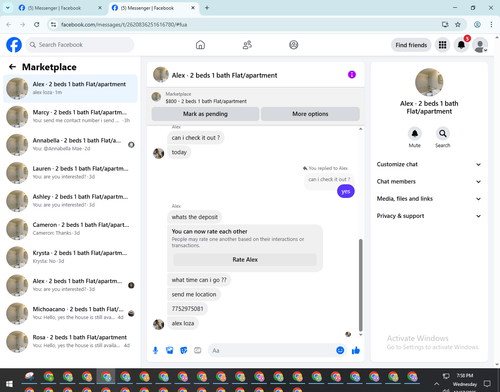Click the browser back arrow

(x=9, y=24)
